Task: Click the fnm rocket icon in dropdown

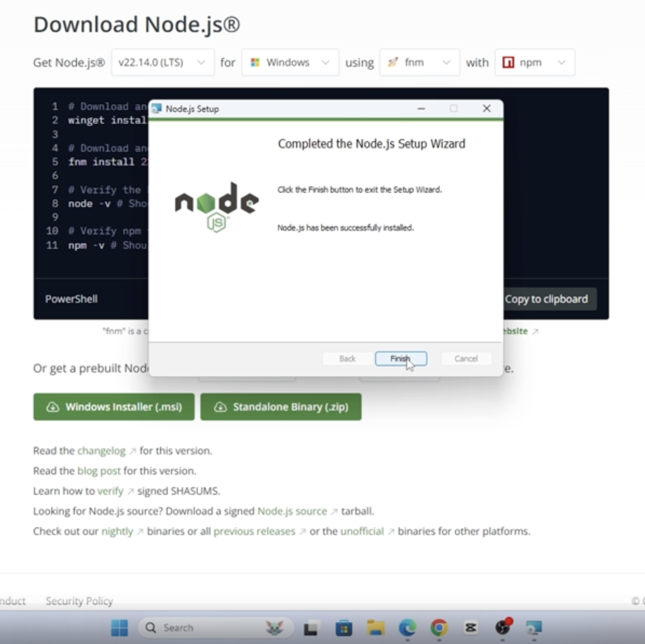Action: click(393, 63)
